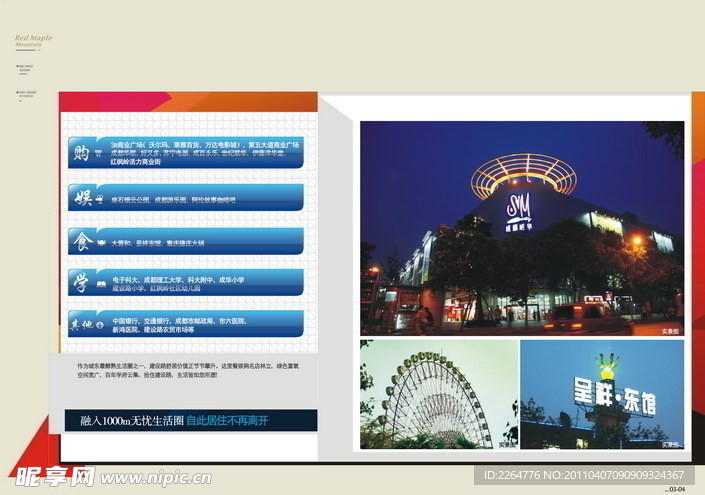Click the illuminated SM logo sign

tap(518, 210)
